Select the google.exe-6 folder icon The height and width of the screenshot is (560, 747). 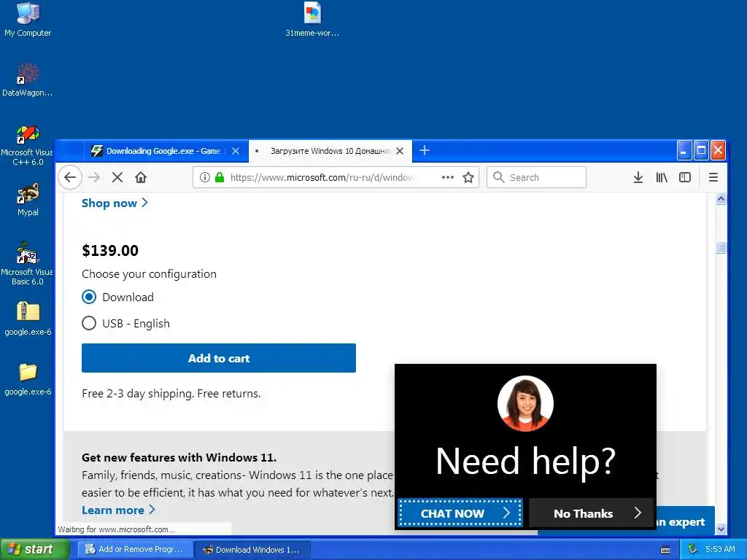click(x=28, y=379)
